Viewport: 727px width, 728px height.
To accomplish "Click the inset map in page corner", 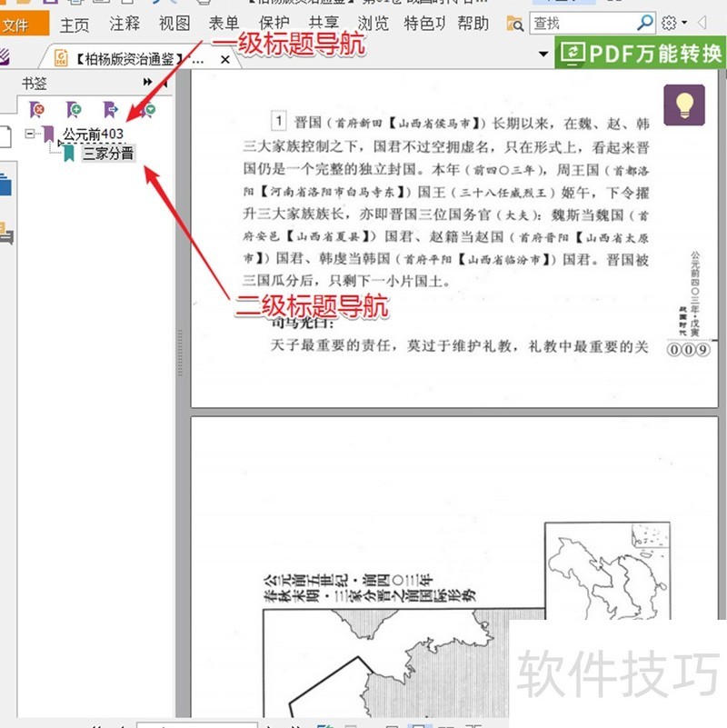I will (x=607, y=571).
